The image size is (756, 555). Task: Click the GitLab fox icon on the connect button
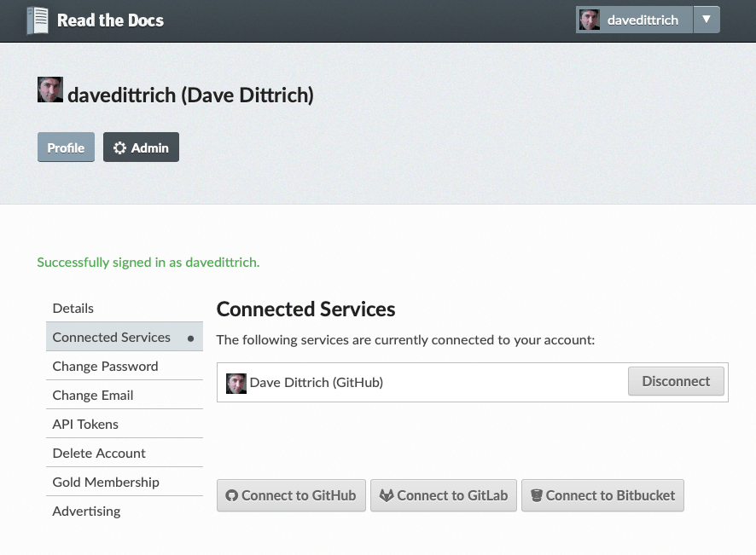point(387,495)
